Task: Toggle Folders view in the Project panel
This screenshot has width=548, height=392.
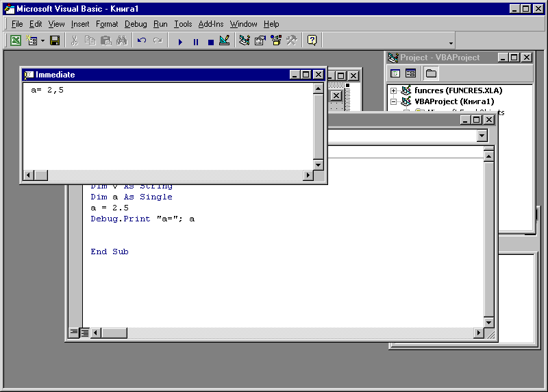Action: click(431, 73)
